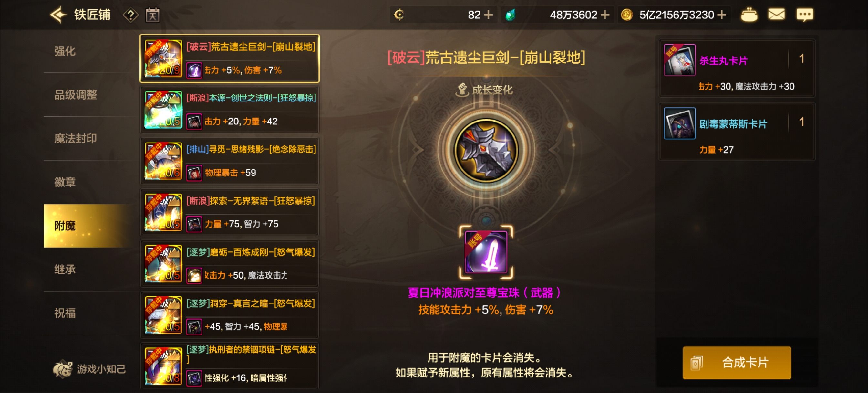The image size is (868, 393).
Task: Select equipment [排山]寻觅-思绪残影
Action: click(x=230, y=161)
